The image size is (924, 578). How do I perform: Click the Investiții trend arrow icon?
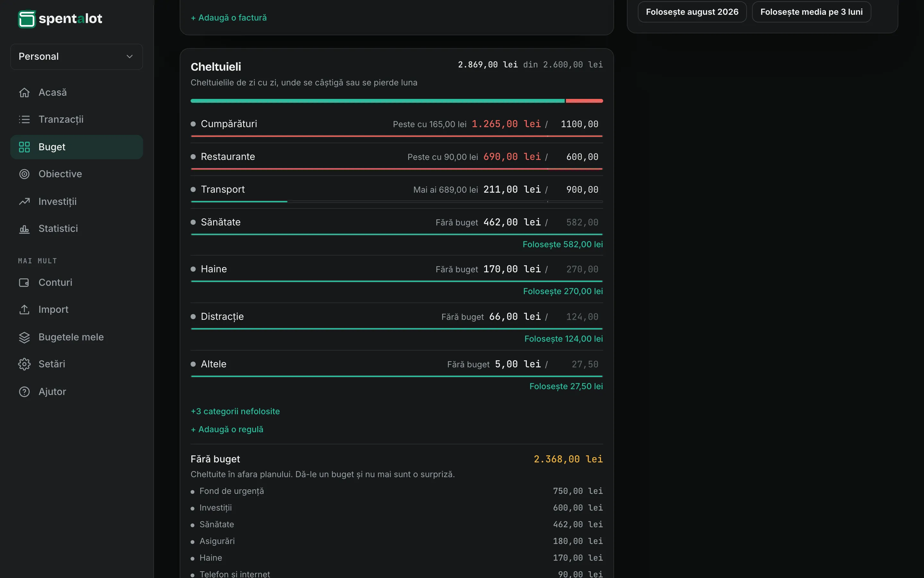tap(24, 201)
